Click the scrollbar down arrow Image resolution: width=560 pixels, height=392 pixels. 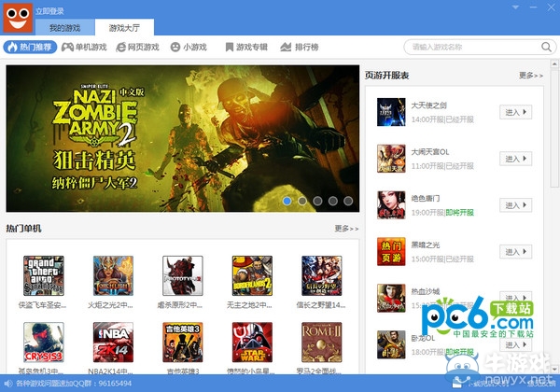pyautogui.click(x=554, y=370)
